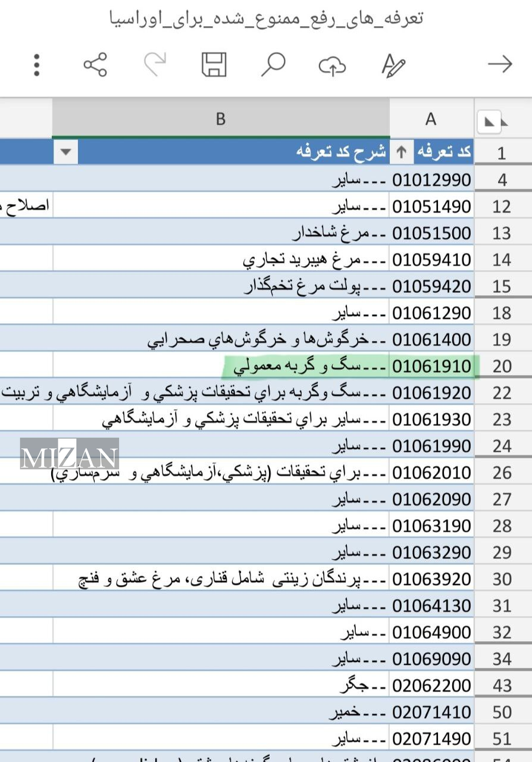
Task: Select column A header
Action: 431,119
